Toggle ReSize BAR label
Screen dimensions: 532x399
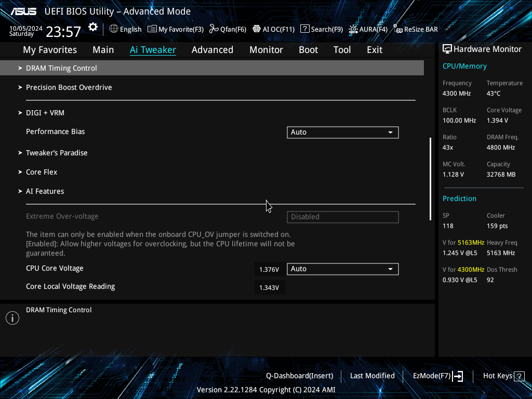(x=421, y=29)
